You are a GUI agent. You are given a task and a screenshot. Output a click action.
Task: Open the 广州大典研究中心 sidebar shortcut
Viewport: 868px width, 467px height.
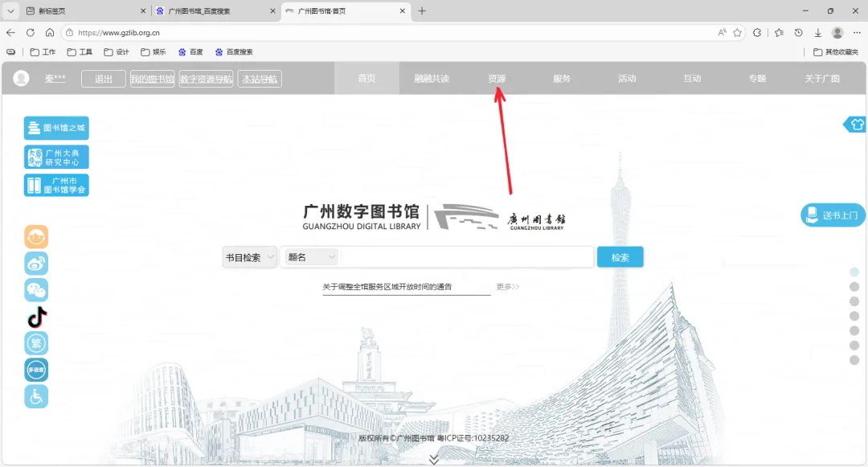point(56,158)
